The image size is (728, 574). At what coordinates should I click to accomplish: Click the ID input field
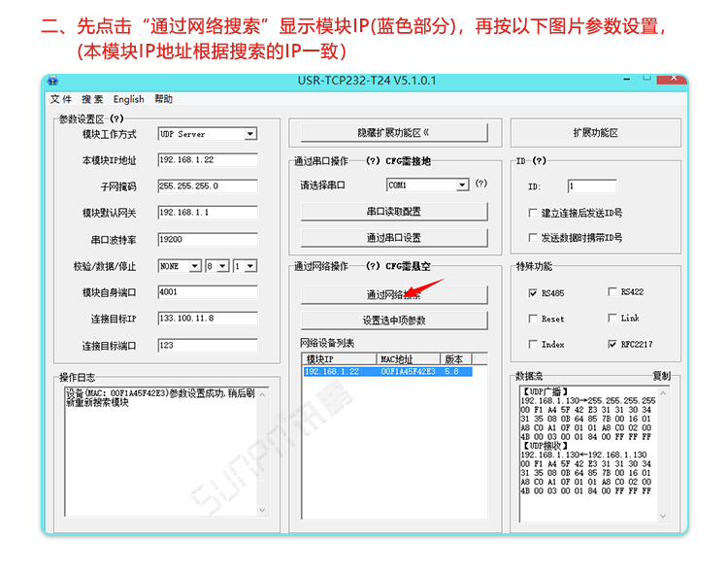tap(592, 186)
